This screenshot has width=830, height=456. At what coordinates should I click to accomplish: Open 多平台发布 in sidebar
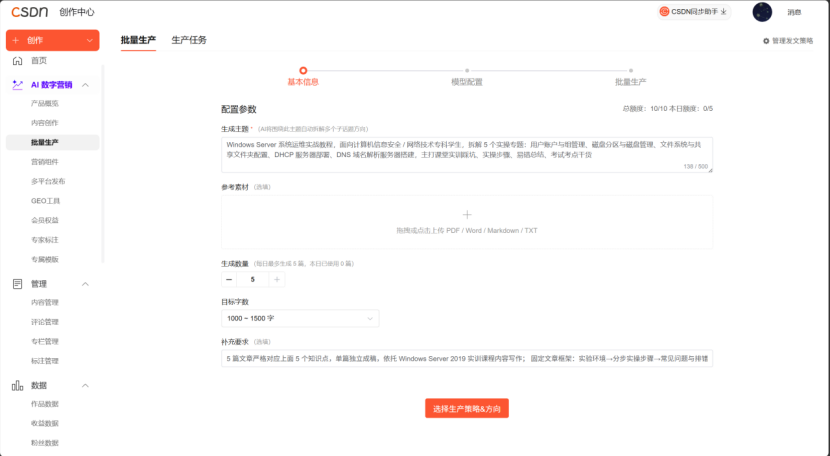48,181
